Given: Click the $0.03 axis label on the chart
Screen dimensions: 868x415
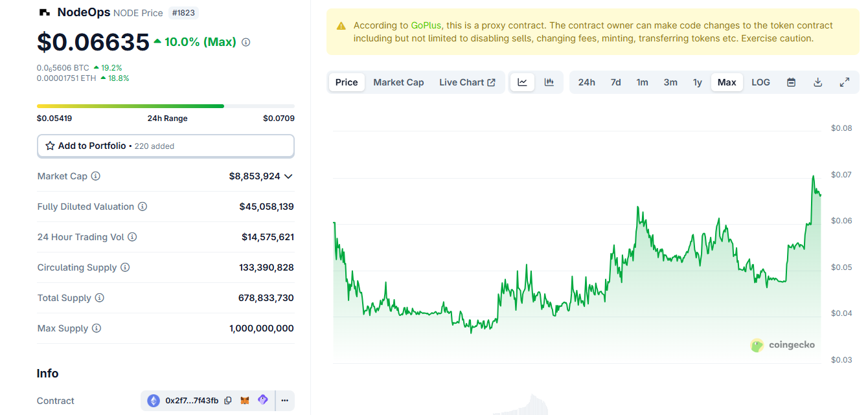Looking at the screenshot, I should (x=841, y=360).
